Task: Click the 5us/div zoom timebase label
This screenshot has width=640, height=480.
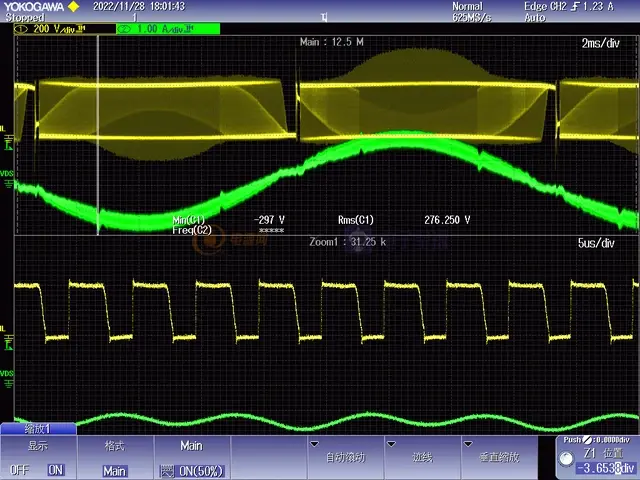Action: coord(596,243)
